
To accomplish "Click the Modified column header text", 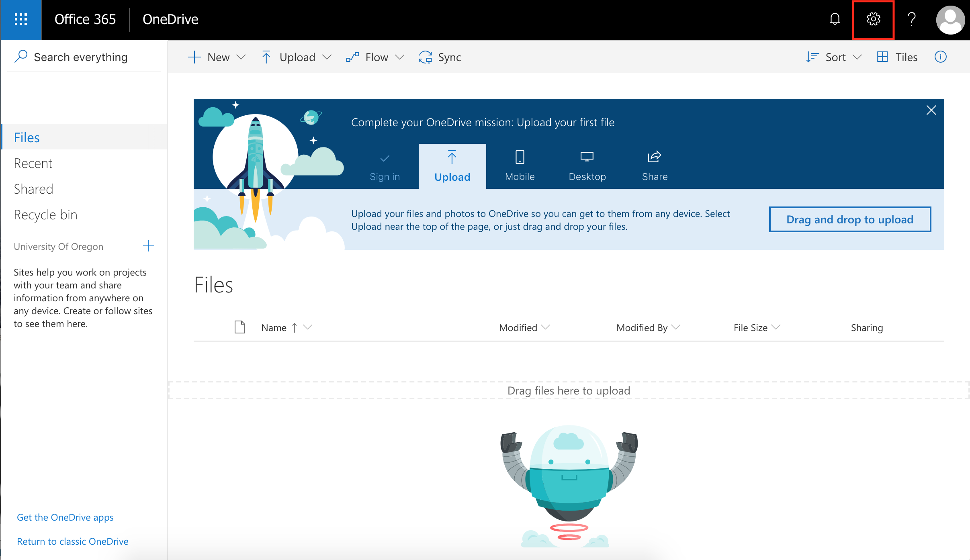I will [x=518, y=328].
